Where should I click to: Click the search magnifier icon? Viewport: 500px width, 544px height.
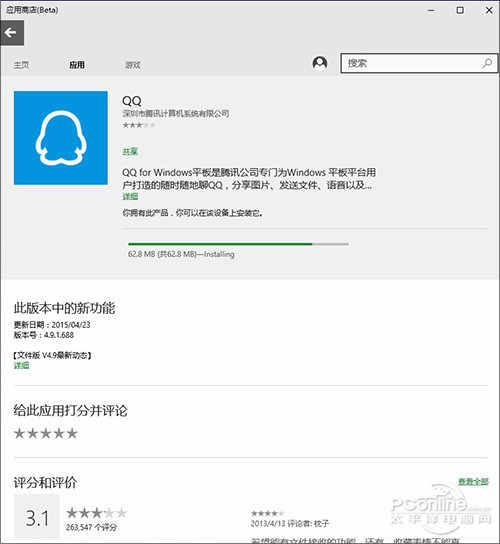[487, 63]
